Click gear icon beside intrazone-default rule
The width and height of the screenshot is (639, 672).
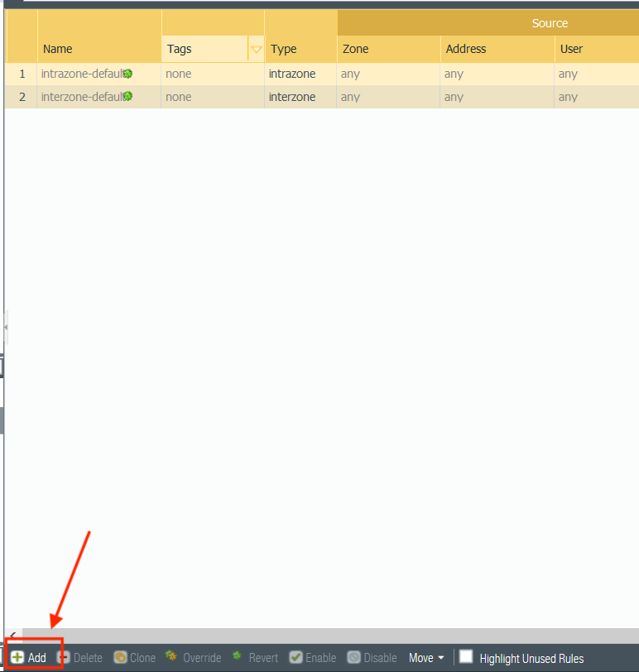point(127,74)
